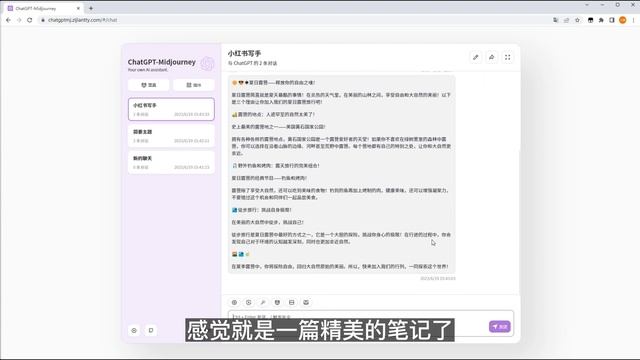Click the rename chat pencil icon

click(x=476, y=58)
